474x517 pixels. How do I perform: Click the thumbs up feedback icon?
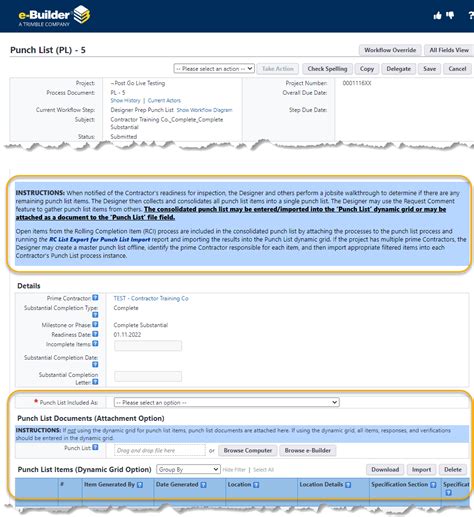point(437,15)
